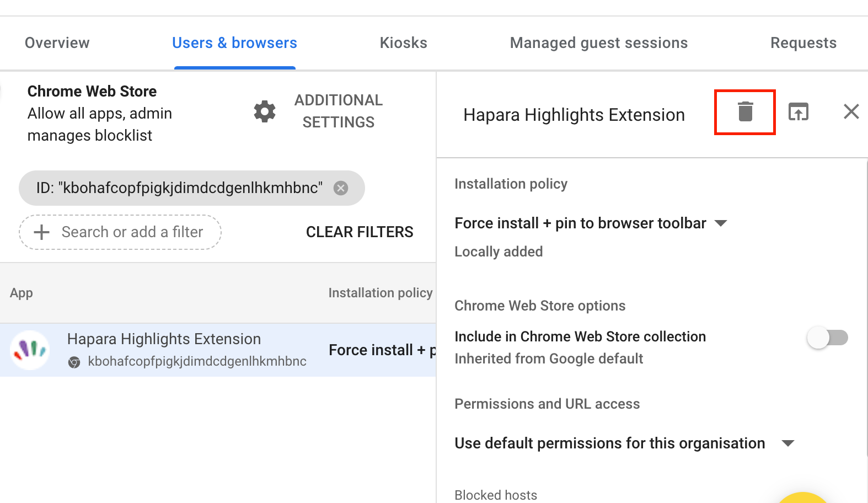Image resolution: width=868 pixels, height=503 pixels.
Task: Remove the ID filter chip
Action: click(x=341, y=188)
